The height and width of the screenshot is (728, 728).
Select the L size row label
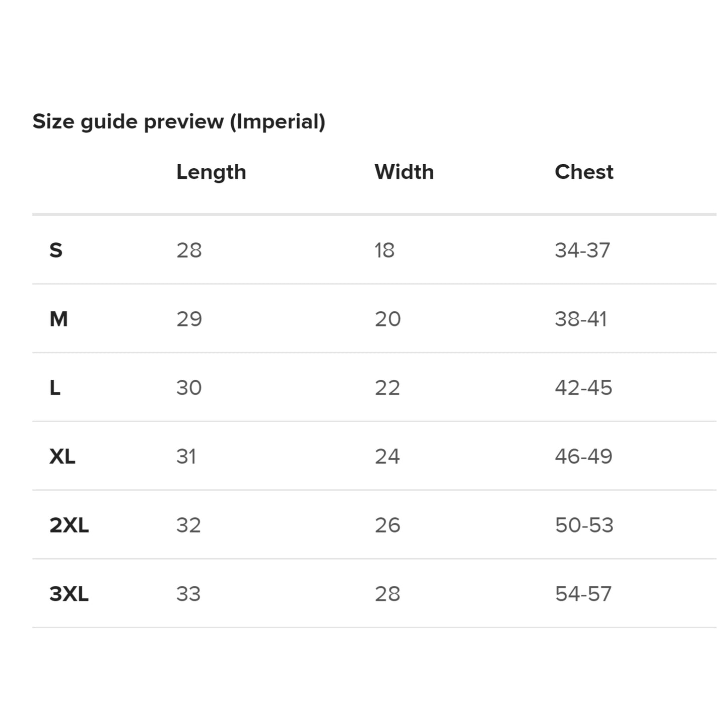[x=55, y=388]
